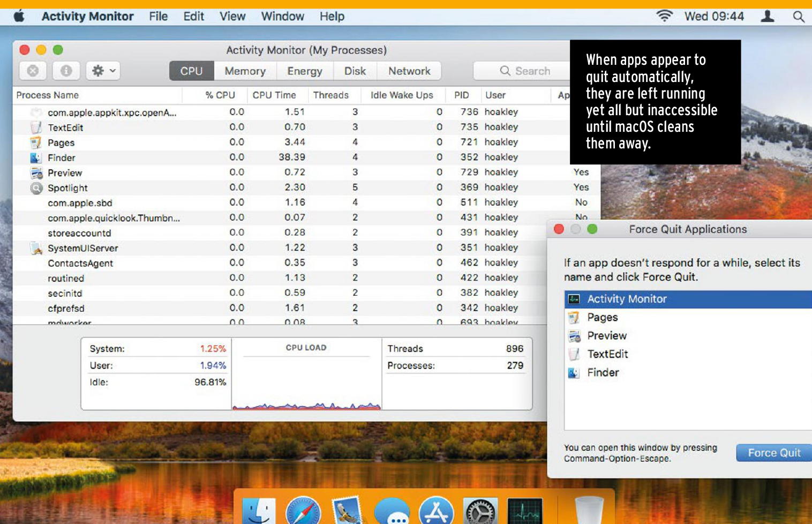Viewport: 812px width, 524px height.
Task: Open the Apple menu
Action: (x=19, y=17)
